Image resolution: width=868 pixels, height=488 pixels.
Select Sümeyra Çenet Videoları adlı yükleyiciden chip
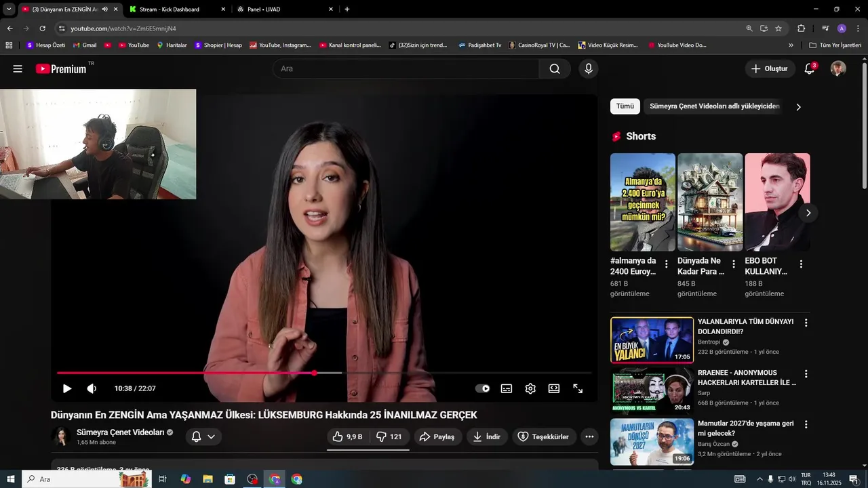[715, 106]
